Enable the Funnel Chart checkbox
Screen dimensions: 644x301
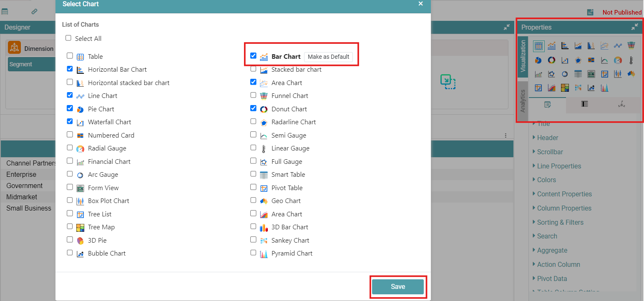[253, 95]
